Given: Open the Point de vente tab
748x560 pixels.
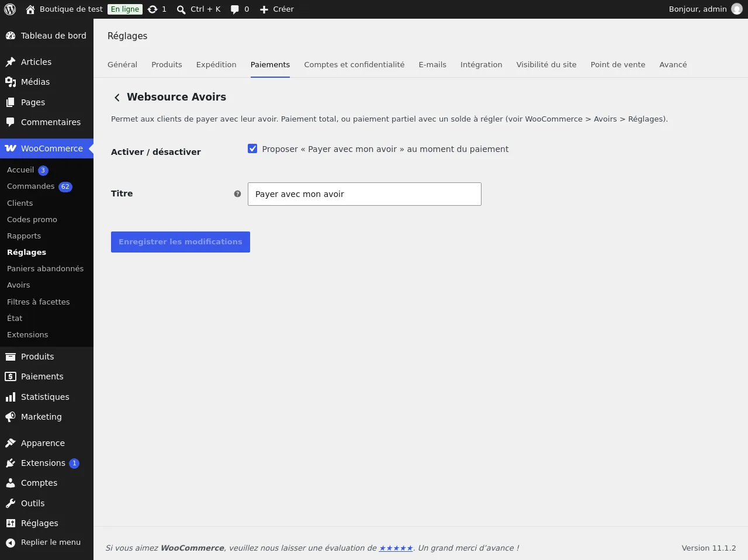Looking at the screenshot, I should click(618, 65).
